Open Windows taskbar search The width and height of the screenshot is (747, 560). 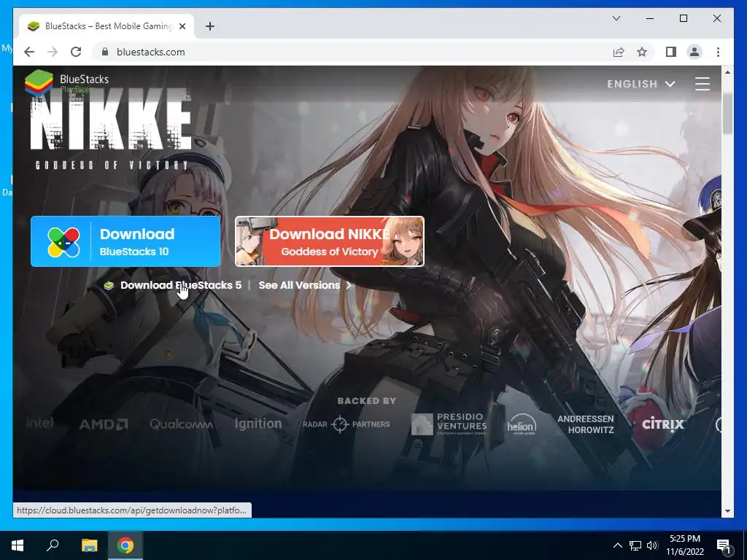[x=53, y=545]
